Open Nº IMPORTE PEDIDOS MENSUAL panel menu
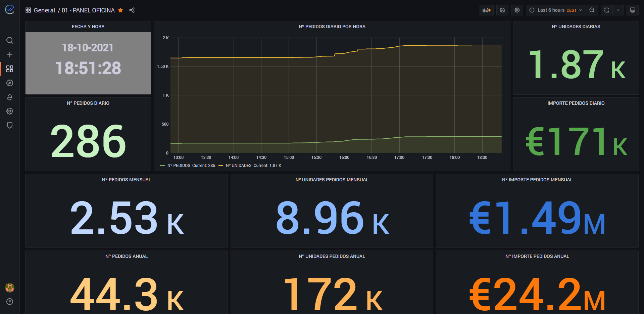 tap(537, 180)
